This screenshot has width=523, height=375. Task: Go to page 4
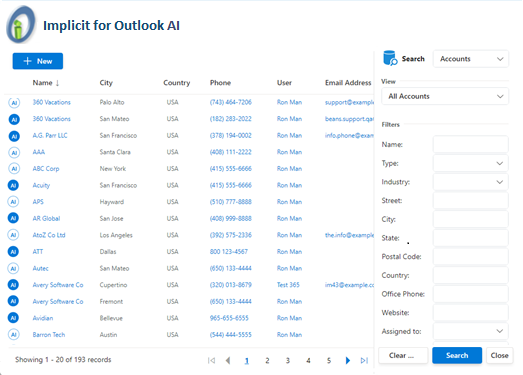tap(308, 361)
